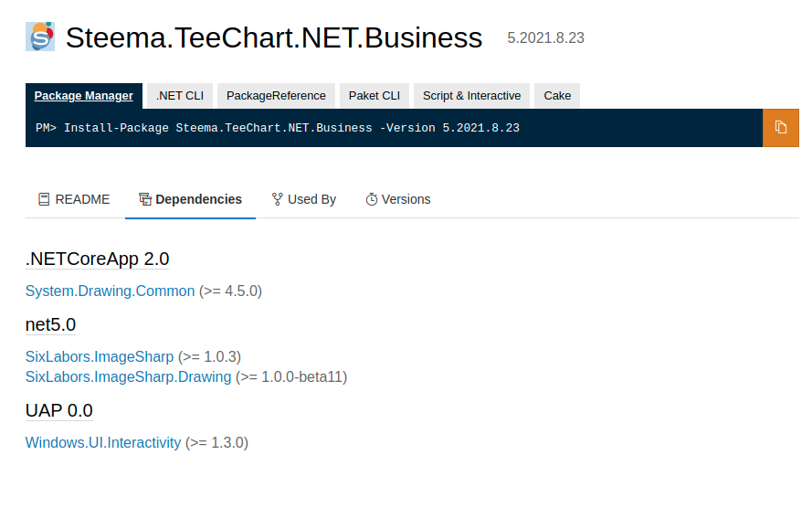Open the System.Drawing.Common dependency link
Viewport: 812px width, 508px height.
pyautogui.click(x=111, y=291)
